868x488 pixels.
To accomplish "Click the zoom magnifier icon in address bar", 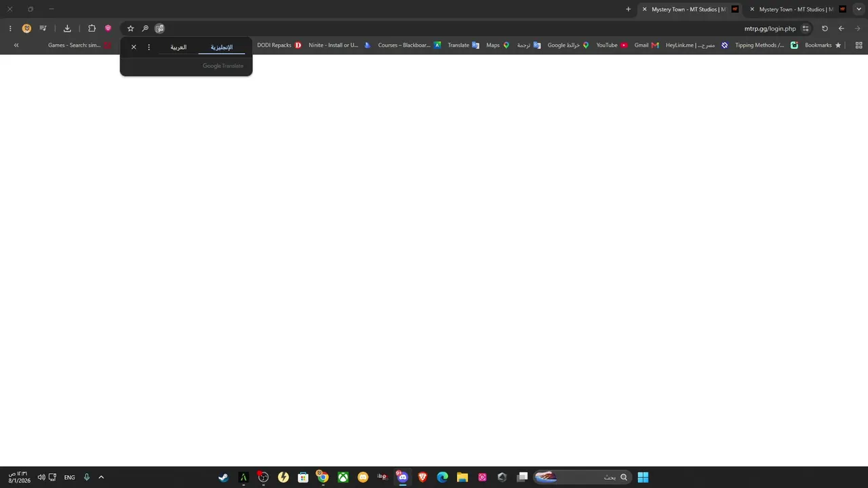I will pyautogui.click(x=145, y=28).
